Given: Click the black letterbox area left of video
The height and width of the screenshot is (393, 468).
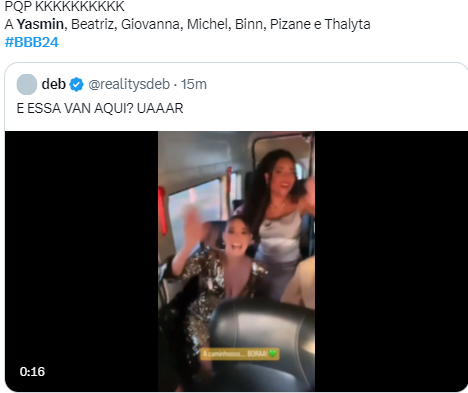Looking at the screenshot, I should 82,261.
